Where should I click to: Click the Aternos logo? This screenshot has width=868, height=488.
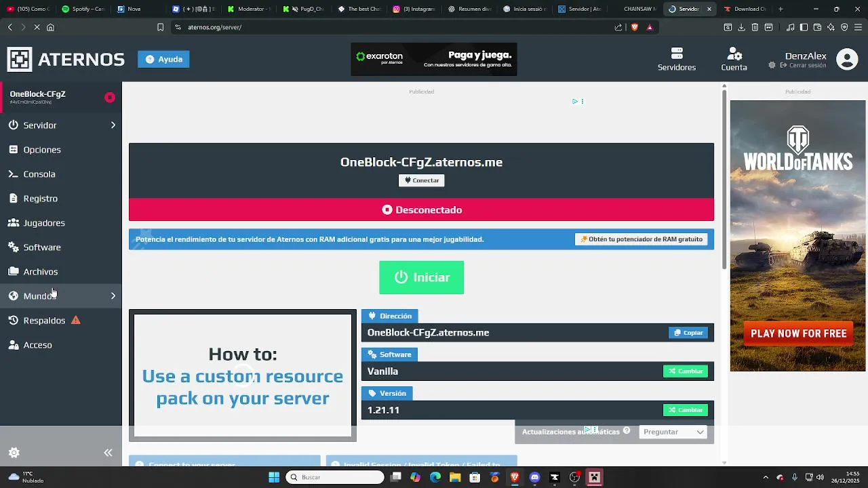(x=66, y=60)
